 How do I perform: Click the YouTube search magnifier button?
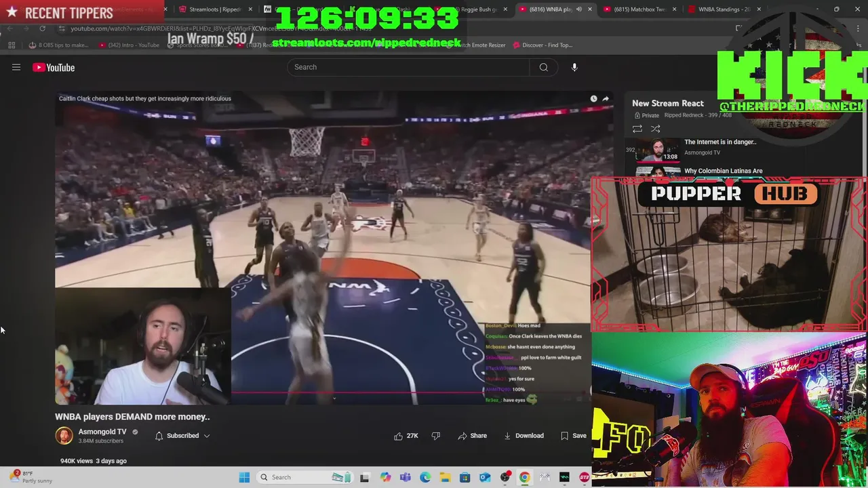click(x=543, y=67)
